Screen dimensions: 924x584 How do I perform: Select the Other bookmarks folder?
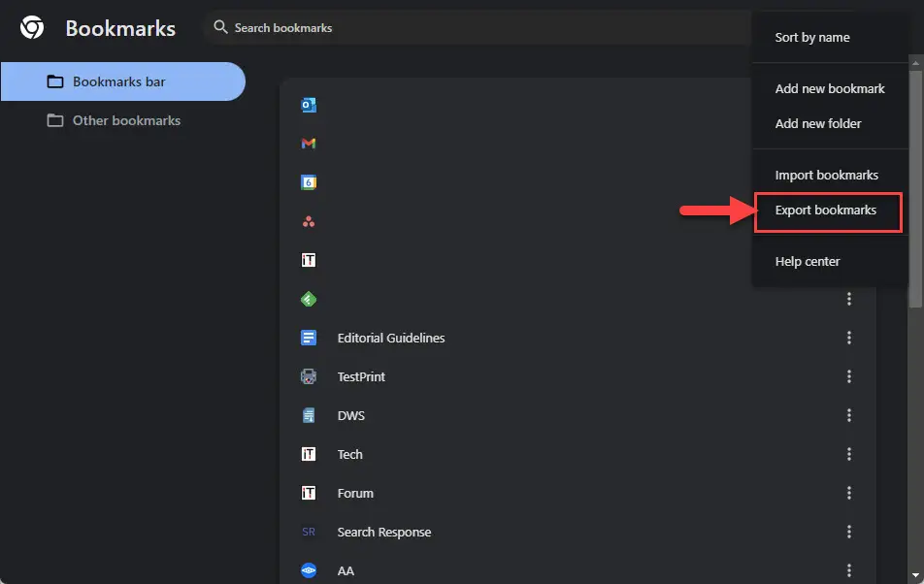[122, 120]
